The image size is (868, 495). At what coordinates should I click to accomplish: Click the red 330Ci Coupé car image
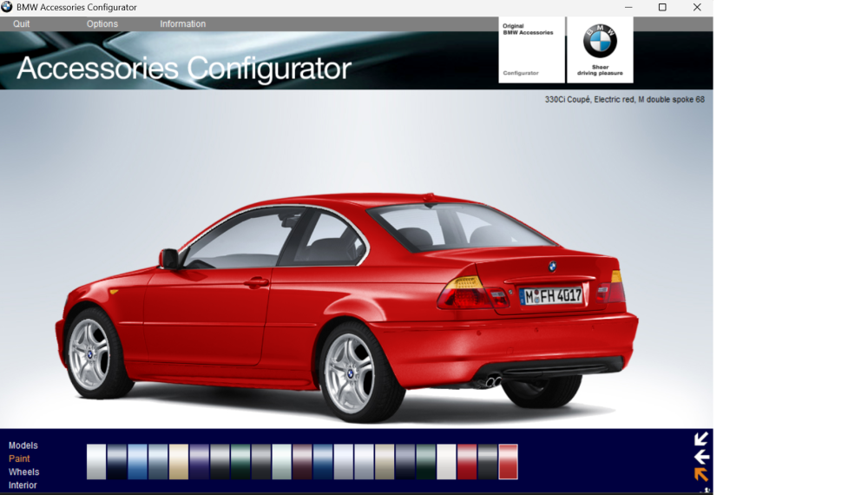[347, 295]
